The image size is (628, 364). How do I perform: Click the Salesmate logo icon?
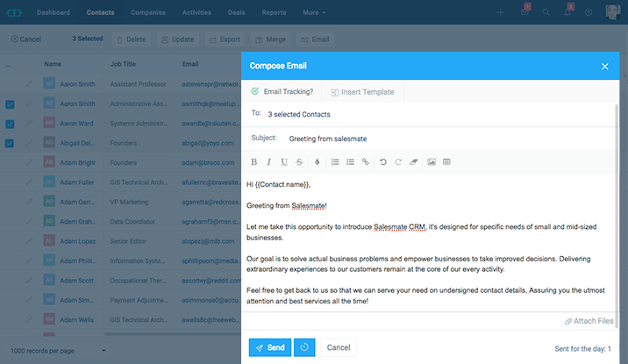click(14, 13)
